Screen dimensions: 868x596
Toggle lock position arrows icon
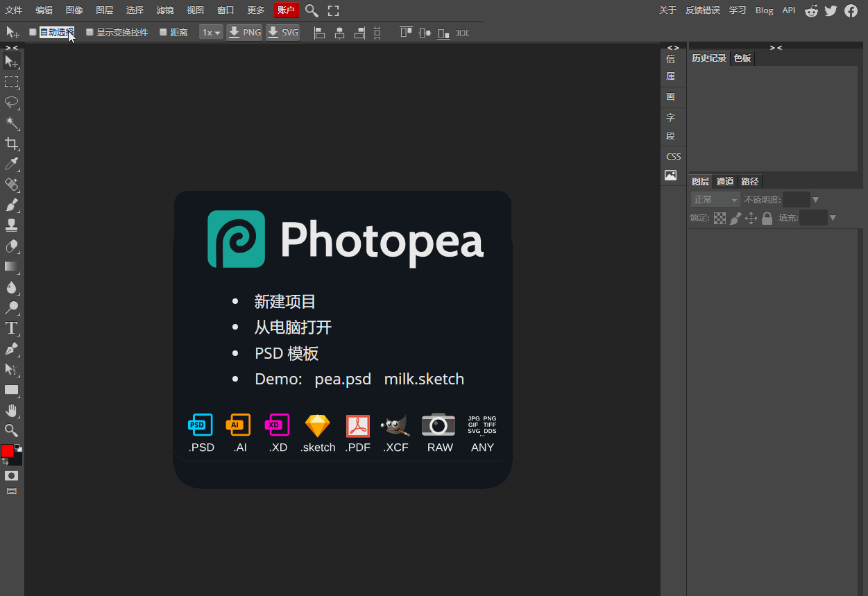751,218
